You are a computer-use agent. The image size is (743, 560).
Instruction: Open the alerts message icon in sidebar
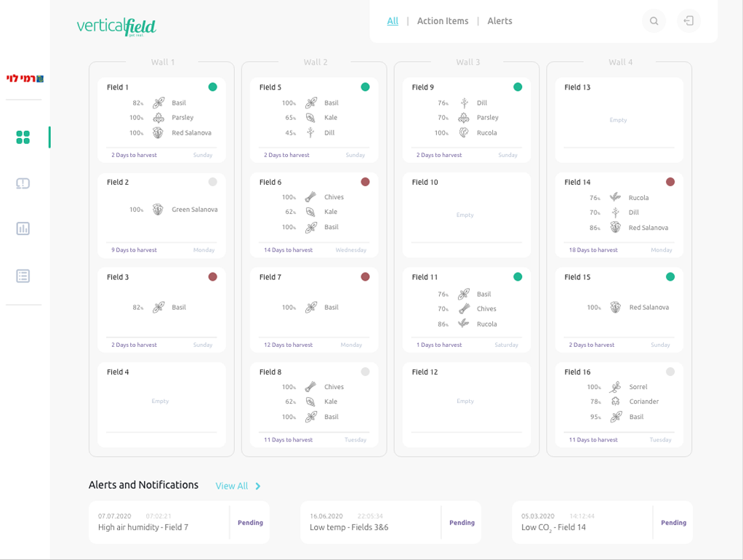click(x=23, y=183)
